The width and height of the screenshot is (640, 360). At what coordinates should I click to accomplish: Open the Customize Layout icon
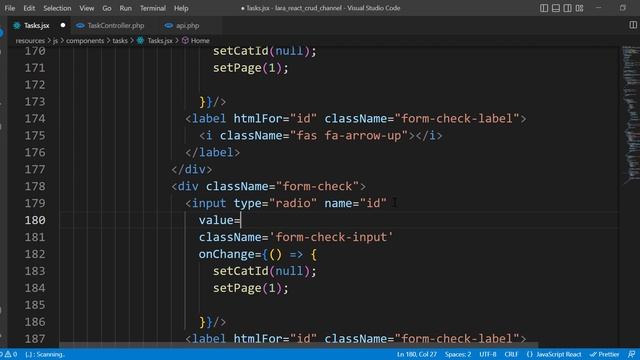(x=579, y=8)
